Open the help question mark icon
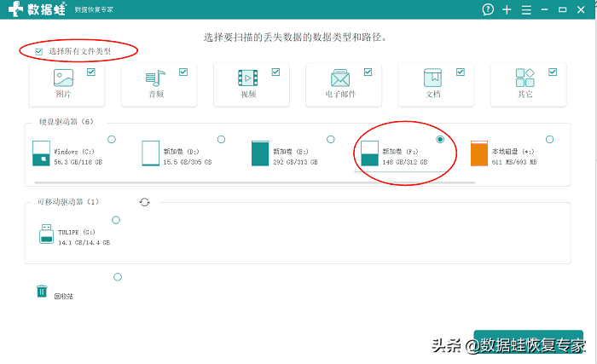This screenshot has height=364, width=597. [x=488, y=9]
